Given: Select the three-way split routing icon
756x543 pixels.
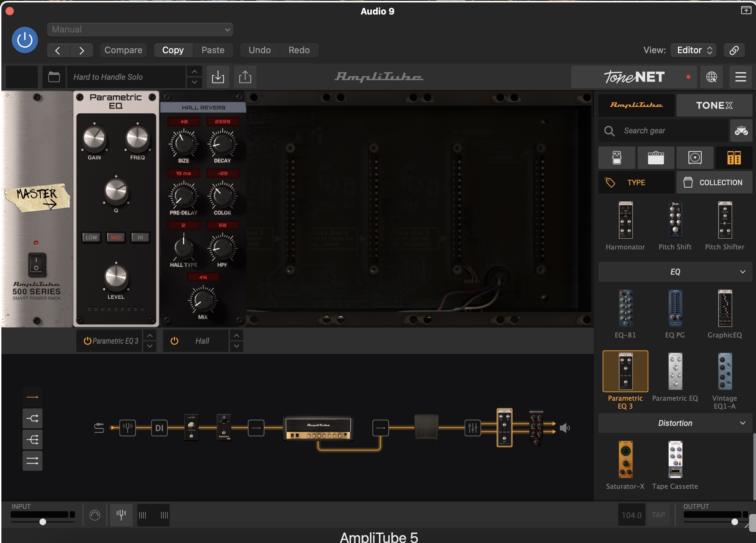Looking at the screenshot, I should (32, 440).
